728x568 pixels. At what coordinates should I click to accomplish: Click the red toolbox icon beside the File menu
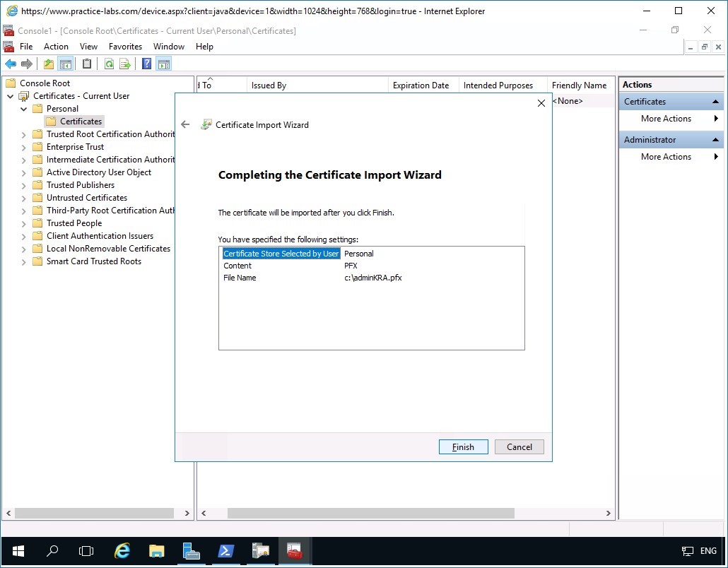point(8,47)
